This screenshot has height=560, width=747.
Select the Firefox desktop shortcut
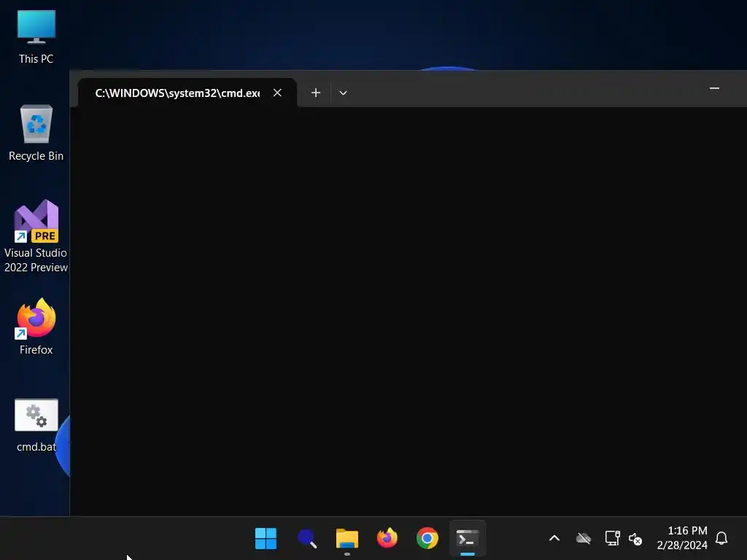tap(36, 327)
